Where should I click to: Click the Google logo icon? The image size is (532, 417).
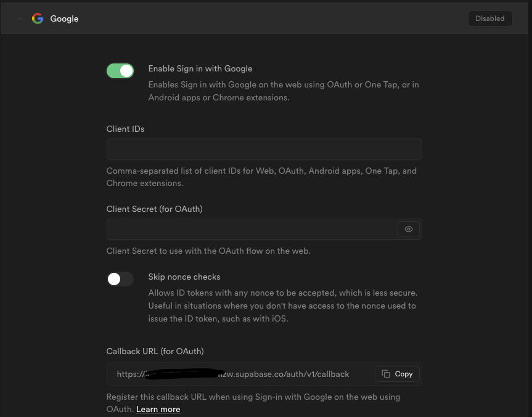coord(38,18)
